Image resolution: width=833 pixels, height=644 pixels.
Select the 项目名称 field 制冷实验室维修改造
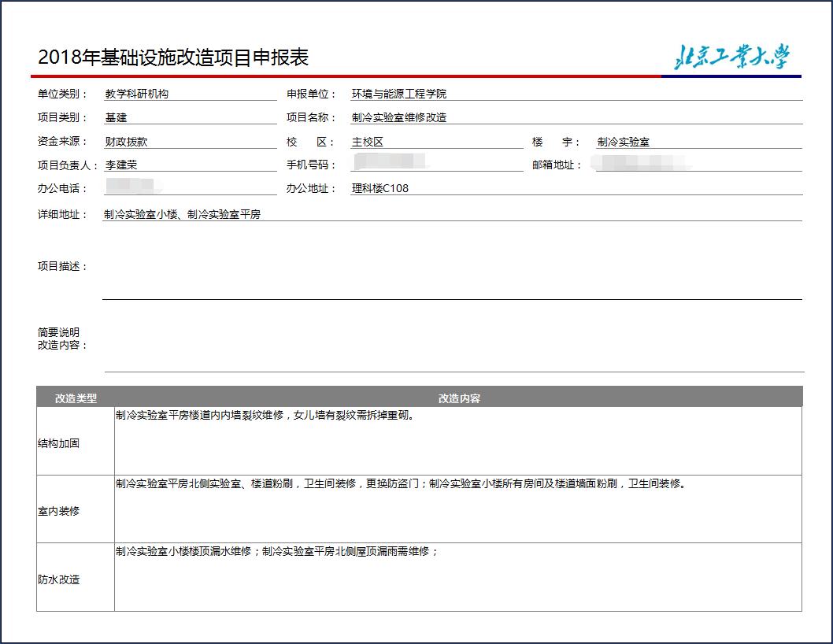576,117
